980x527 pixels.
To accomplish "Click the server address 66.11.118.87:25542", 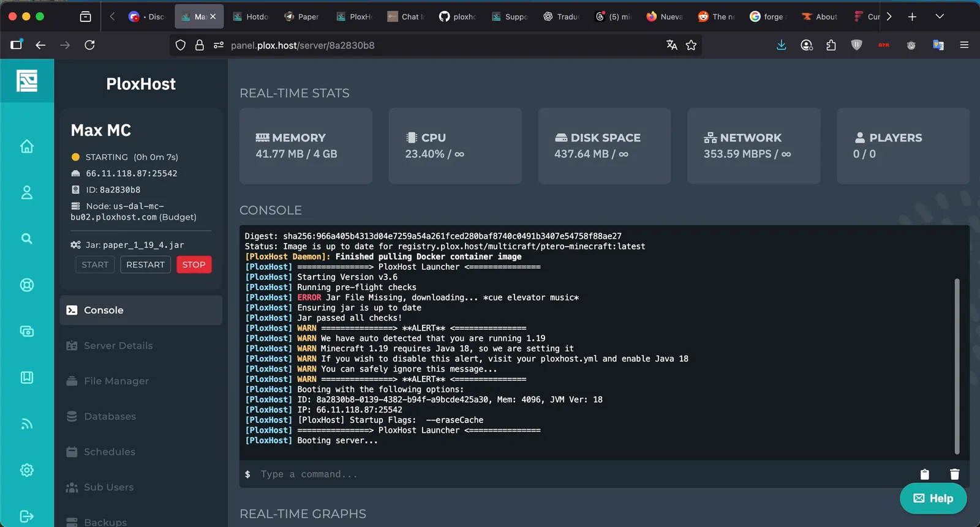I will point(131,173).
